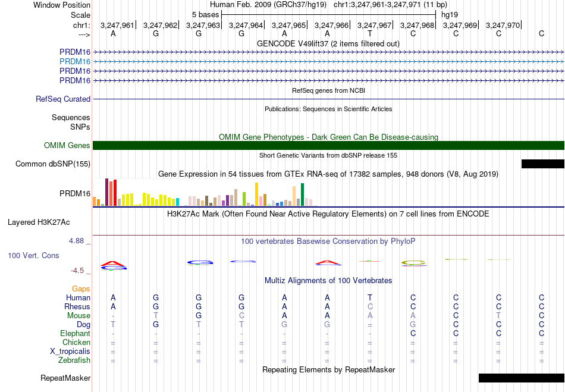Viewport: 565px width, 392px height.
Task: Click the 'Scale' track label
Action: click(x=80, y=15)
